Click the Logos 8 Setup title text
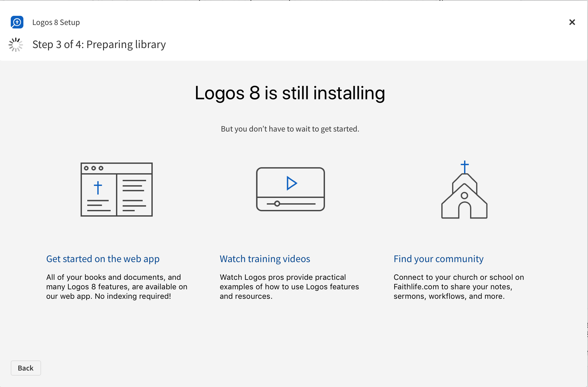The image size is (588, 387). [x=56, y=22]
